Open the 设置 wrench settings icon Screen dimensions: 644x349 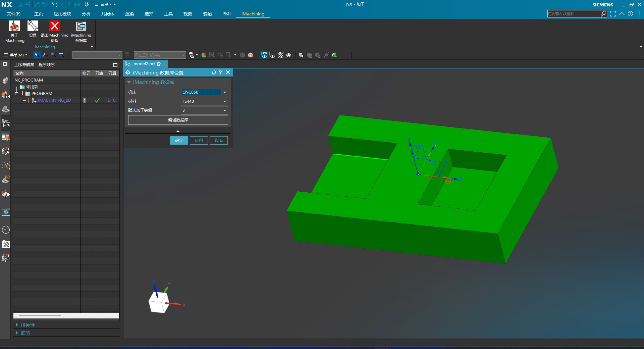[x=33, y=29]
